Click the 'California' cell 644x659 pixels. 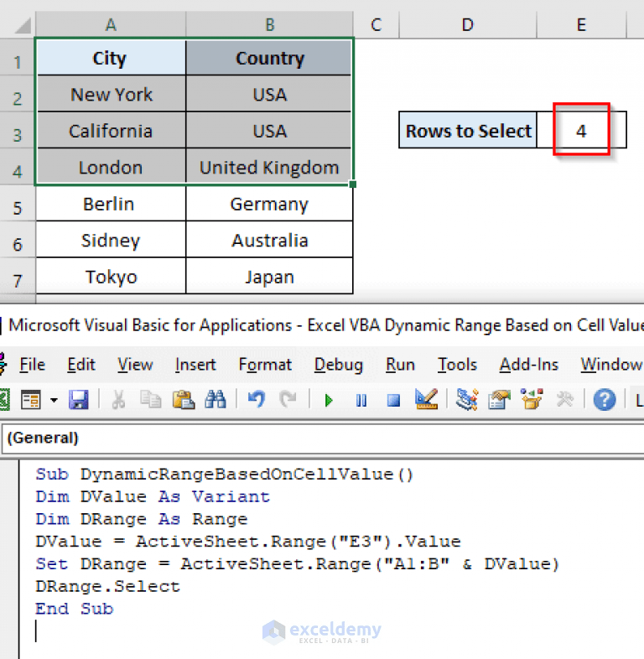point(111,130)
